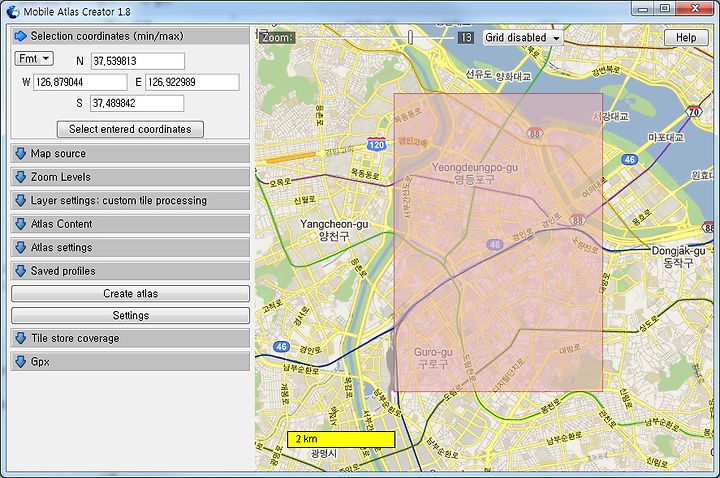The width and height of the screenshot is (720, 478).
Task: Close the Mobile Atlas Creator window
Action: tap(695, 8)
